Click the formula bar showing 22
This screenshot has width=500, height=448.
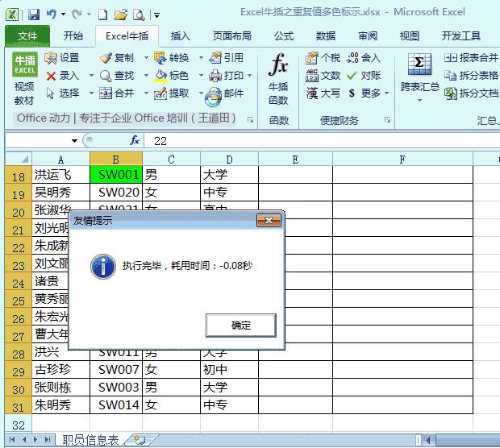322,141
